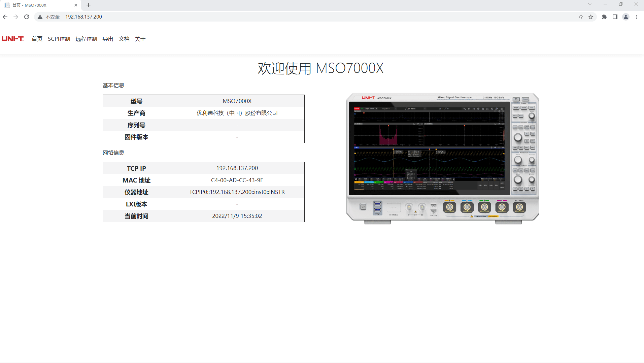
Task: Click the forward navigation arrow
Action: [x=16, y=16]
